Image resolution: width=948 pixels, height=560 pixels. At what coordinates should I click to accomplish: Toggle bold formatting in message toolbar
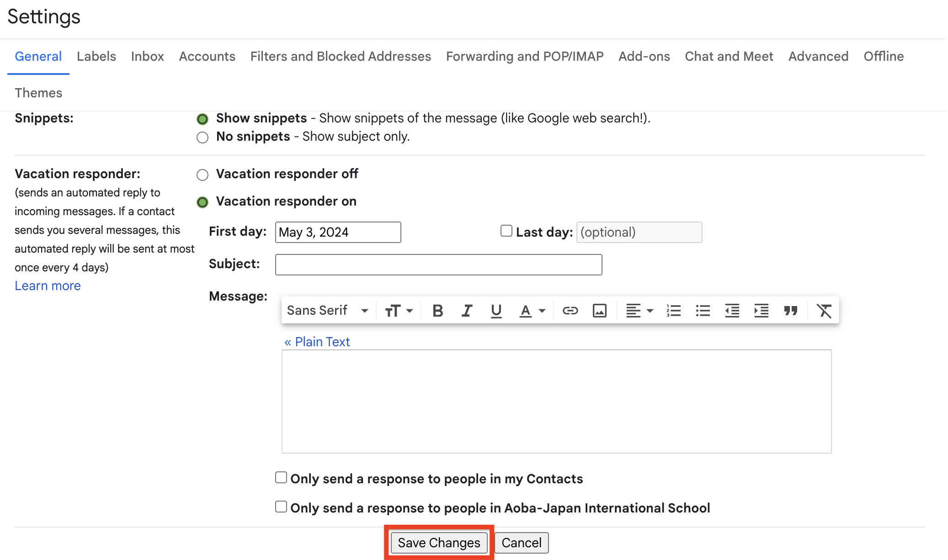click(437, 311)
